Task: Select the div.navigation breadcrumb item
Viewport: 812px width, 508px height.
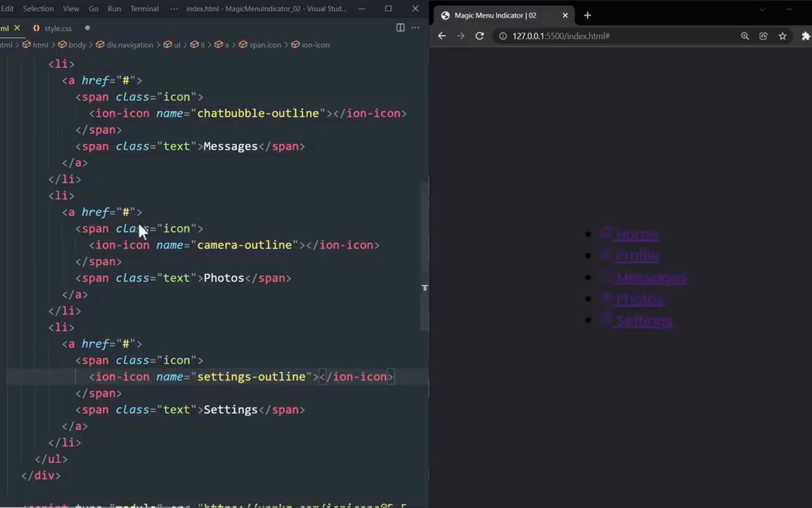Action: click(x=125, y=45)
